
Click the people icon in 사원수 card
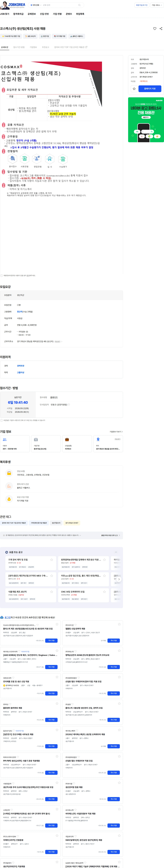click(x=5, y=439)
